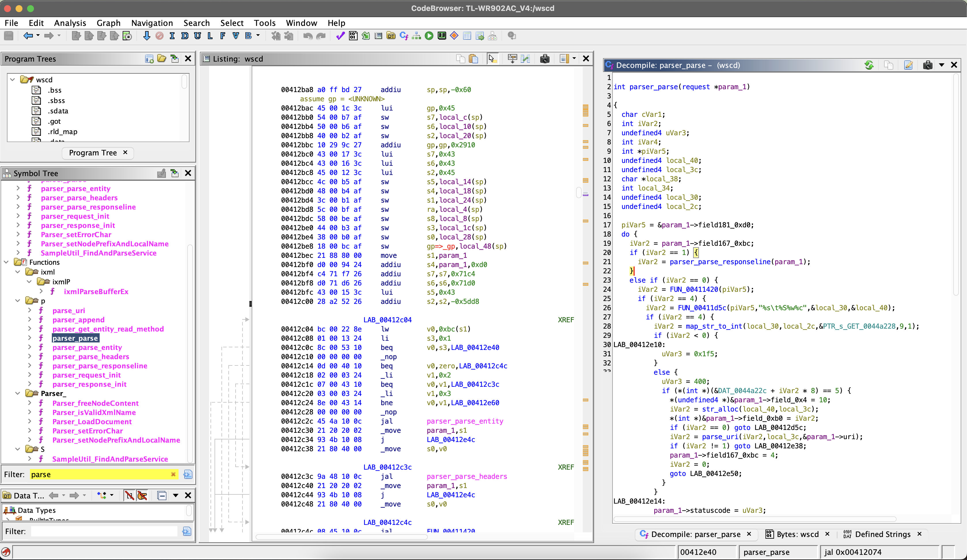Click the Listing browser field editor icon
Screen dimensions: 967x560
coord(564,59)
